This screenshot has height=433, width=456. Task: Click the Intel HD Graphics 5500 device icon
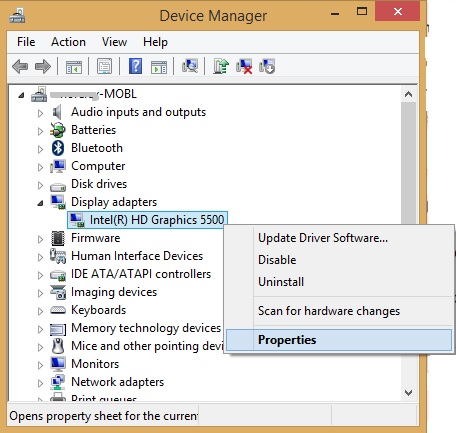(77, 220)
